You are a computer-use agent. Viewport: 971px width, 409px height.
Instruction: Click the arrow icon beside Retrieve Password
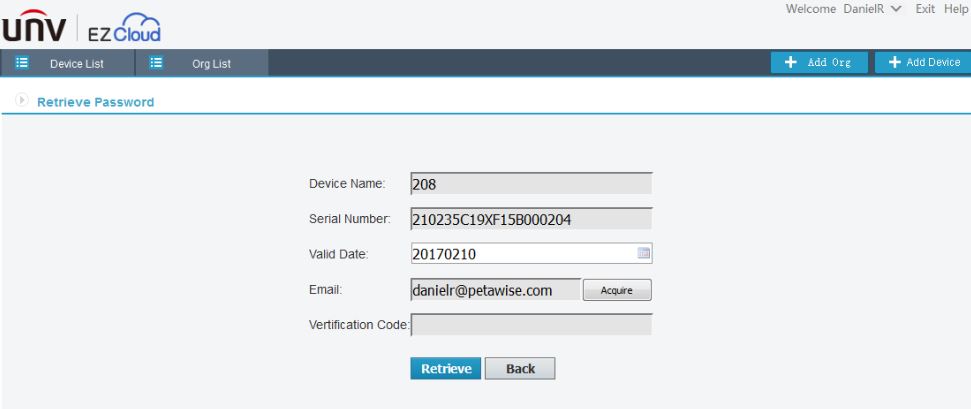[21, 102]
